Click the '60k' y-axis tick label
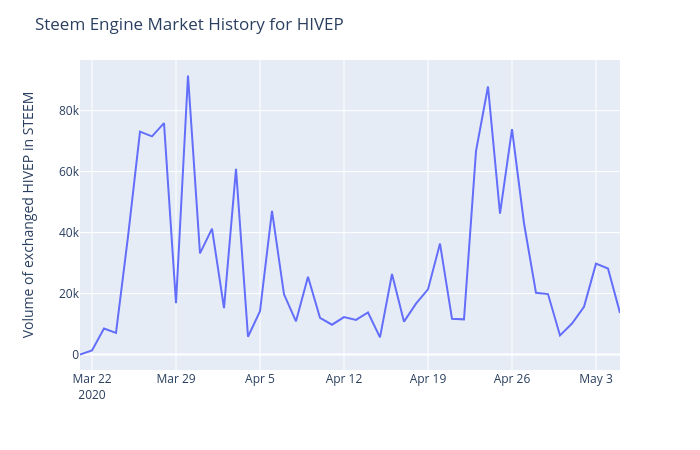 [69, 172]
